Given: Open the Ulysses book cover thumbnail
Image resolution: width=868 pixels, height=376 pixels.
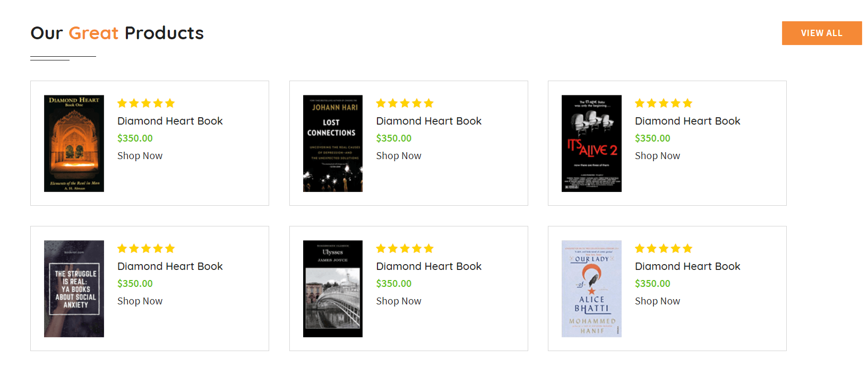Looking at the screenshot, I should [x=332, y=288].
